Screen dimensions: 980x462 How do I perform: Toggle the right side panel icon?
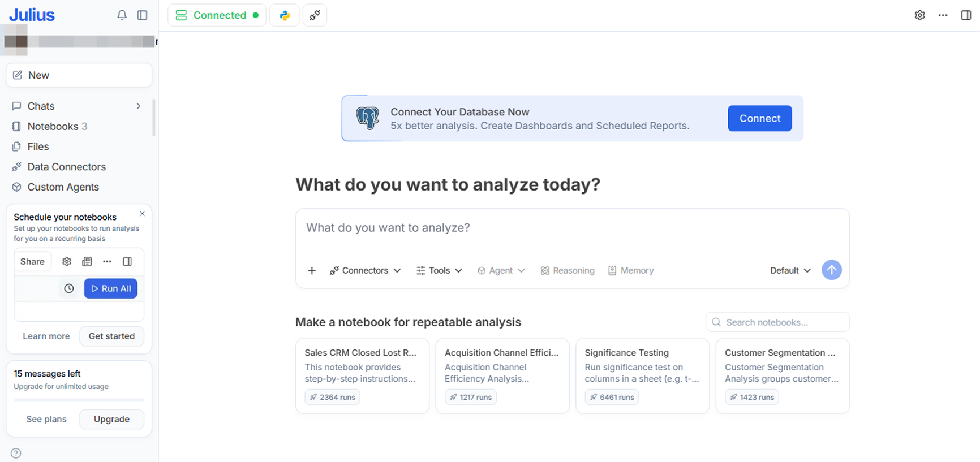click(966, 15)
